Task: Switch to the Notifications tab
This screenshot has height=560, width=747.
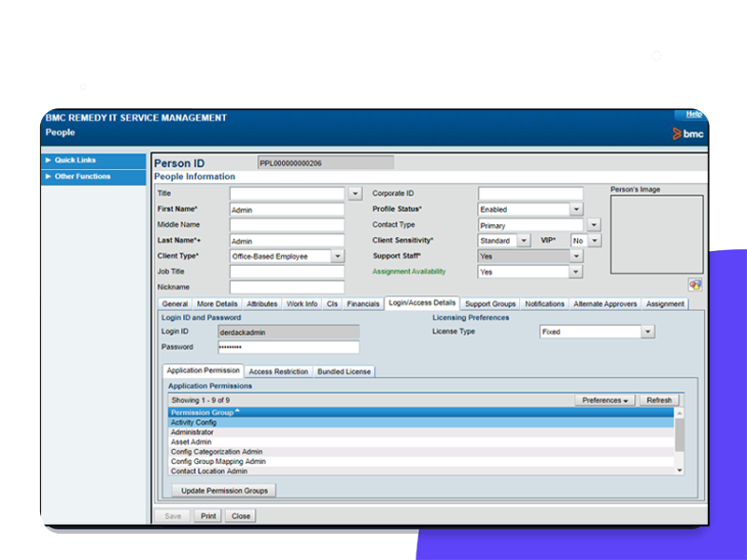Action: [544, 304]
